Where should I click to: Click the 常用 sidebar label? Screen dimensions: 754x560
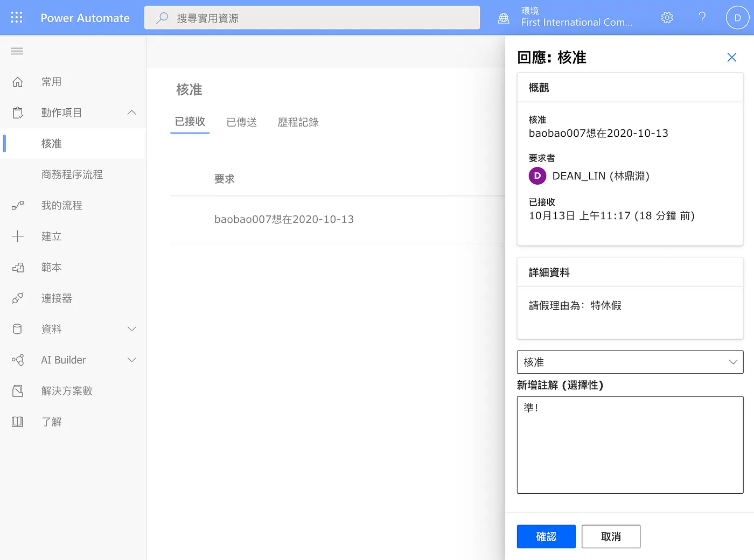(x=52, y=82)
